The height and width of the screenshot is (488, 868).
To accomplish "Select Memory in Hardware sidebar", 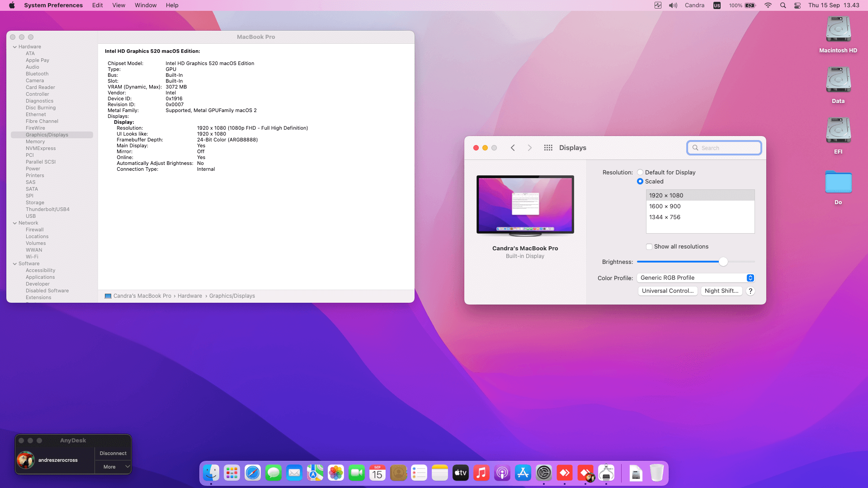I will point(35,142).
